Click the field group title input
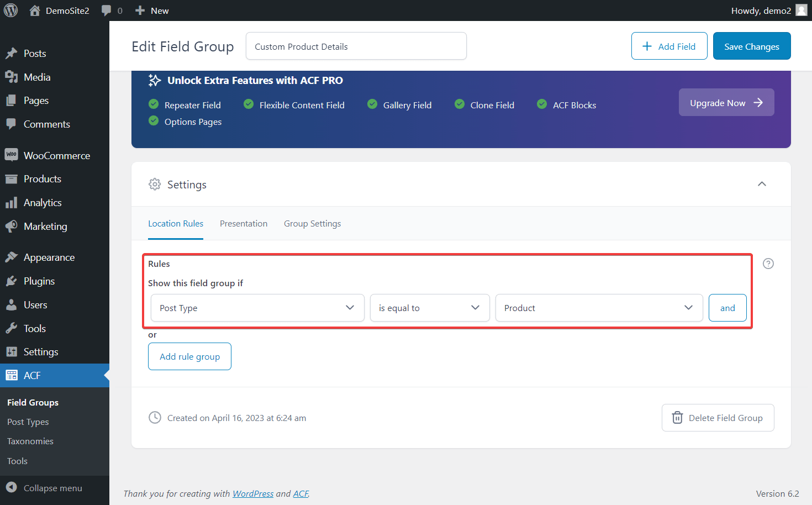 point(356,46)
